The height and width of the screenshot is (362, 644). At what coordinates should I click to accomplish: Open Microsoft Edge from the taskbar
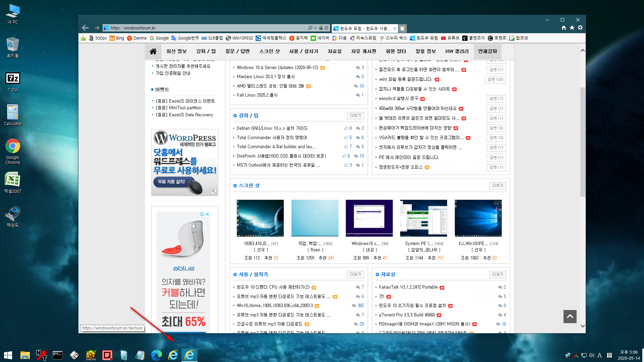157,355
